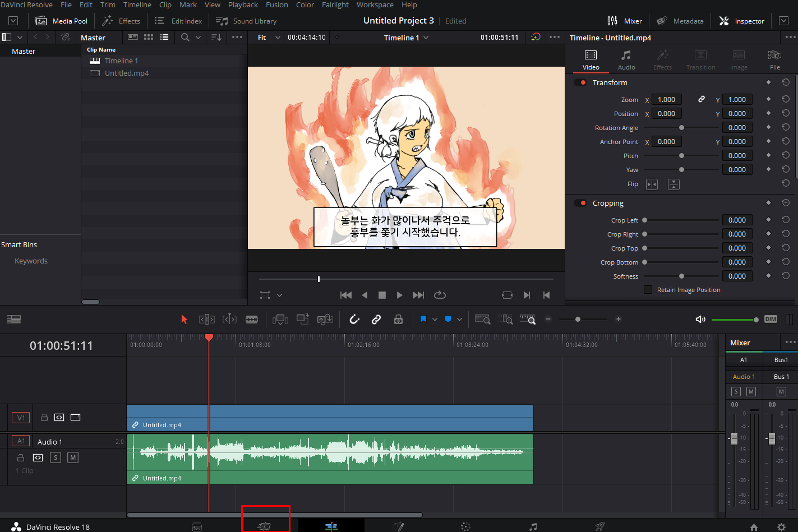Image resolution: width=798 pixels, height=532 pixels.
Task: Select Untitled.mp4 in media pool
Action: [127, 73]
